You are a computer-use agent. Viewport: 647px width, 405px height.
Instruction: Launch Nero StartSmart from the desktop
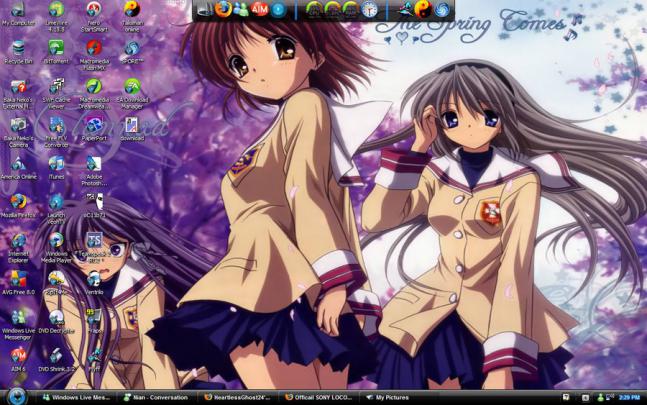tap(94, 16)
